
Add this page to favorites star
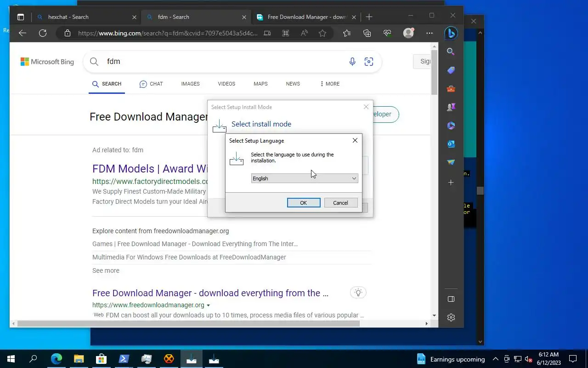click(x=322, y=33)
